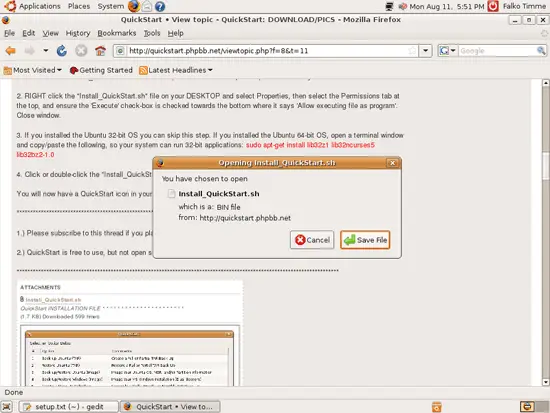Open the Applications menu in top panel
Image resolution: width=550 pixels, height=413 pixels.
pyautogui.click(x=39, y=6)
